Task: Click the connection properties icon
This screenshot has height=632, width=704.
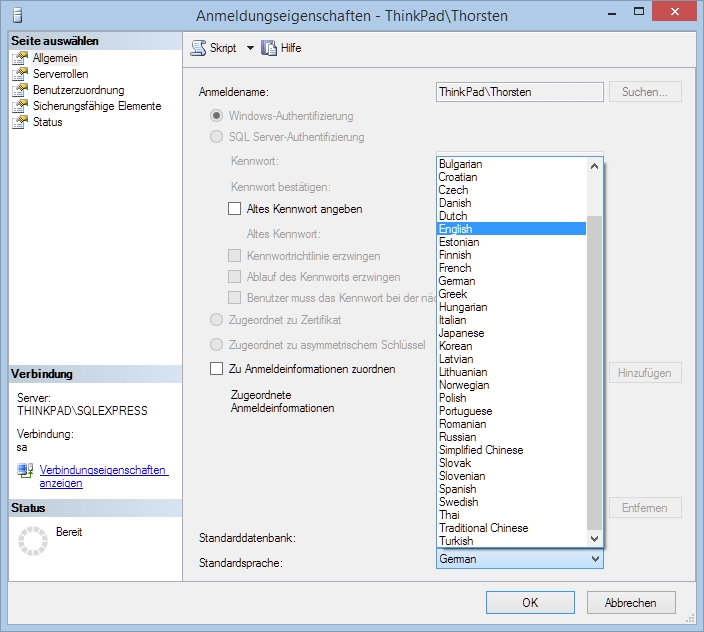Action: coord(25,470)
